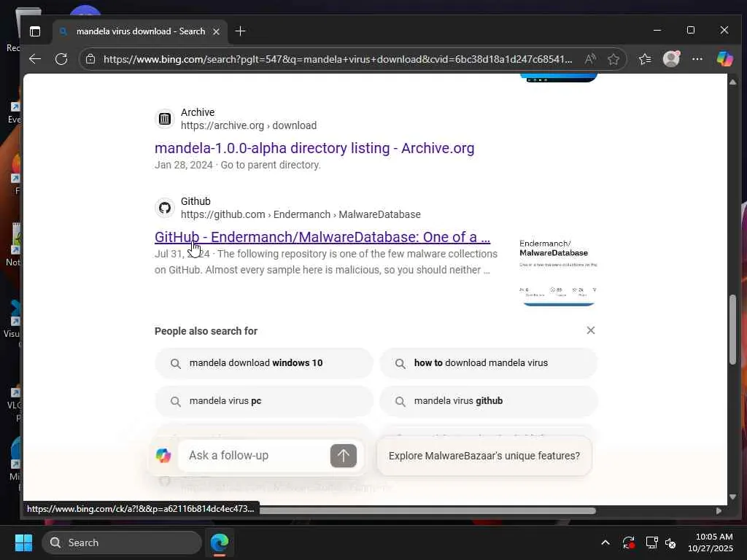
Task: Open the browser profile avatar
Action: [x=671, y=59]
